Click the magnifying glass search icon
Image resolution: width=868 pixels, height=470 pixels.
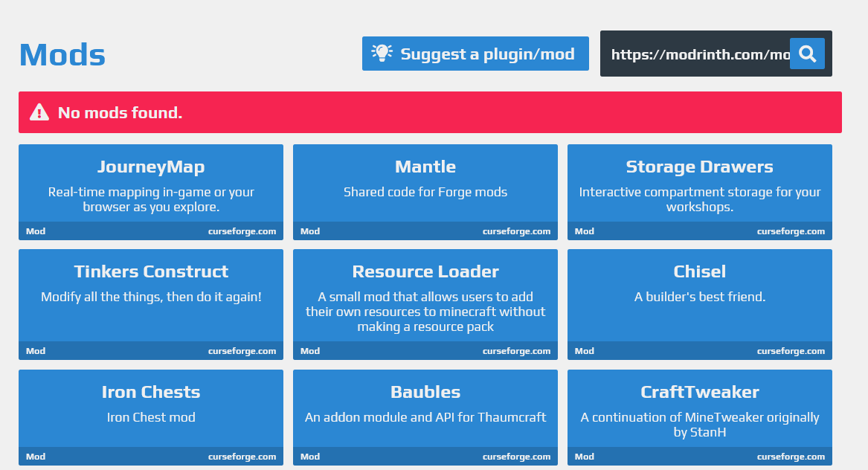pos(807,54)
